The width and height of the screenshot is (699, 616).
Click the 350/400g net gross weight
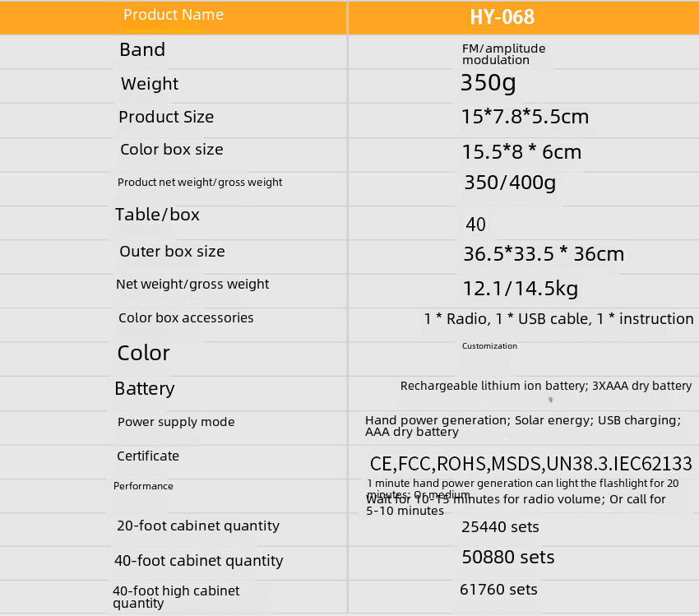[x=511, y=183]
